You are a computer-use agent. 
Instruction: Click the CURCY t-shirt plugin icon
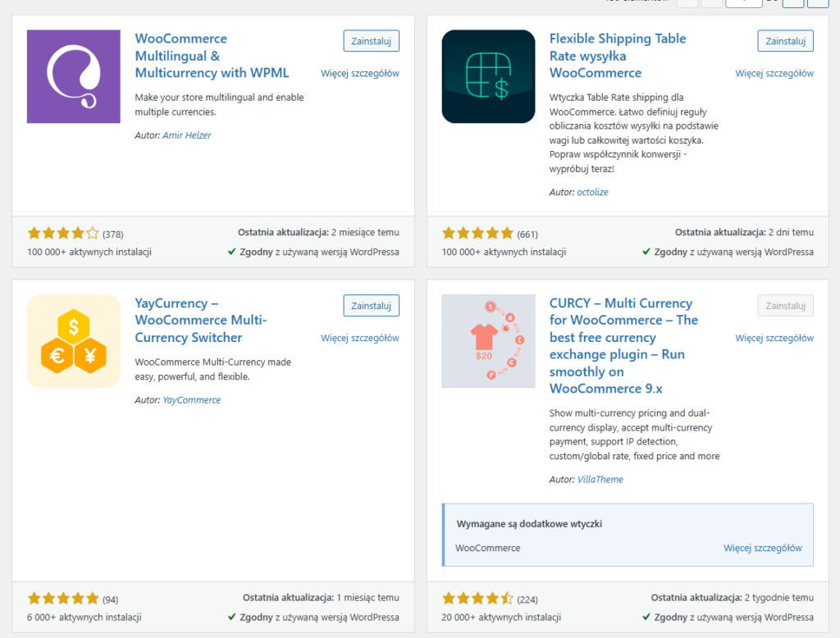coord(488,341)
